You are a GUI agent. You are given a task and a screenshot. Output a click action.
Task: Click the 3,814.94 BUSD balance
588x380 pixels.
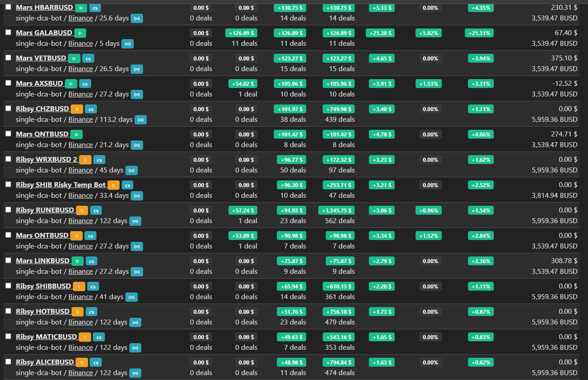[x=555, y=196]
